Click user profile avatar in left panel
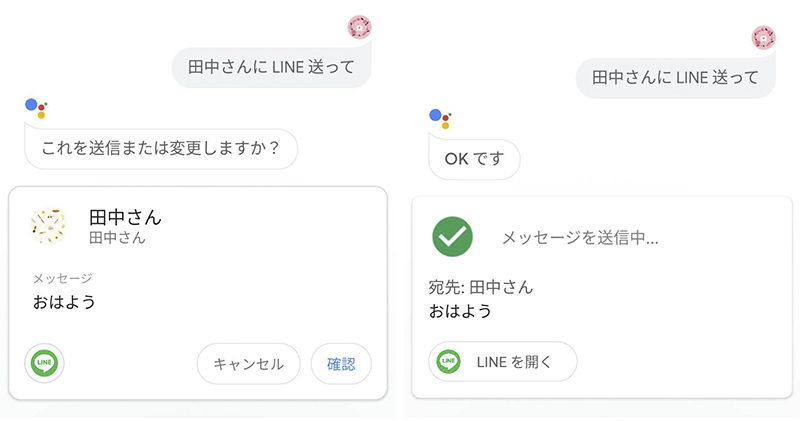 (359, 28)
